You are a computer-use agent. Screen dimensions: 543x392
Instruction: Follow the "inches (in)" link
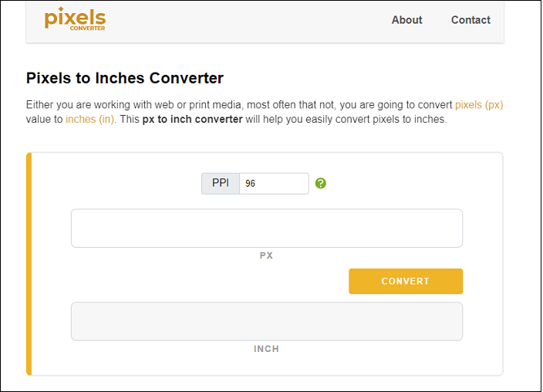pyautogui.click(x=90, y=120)
